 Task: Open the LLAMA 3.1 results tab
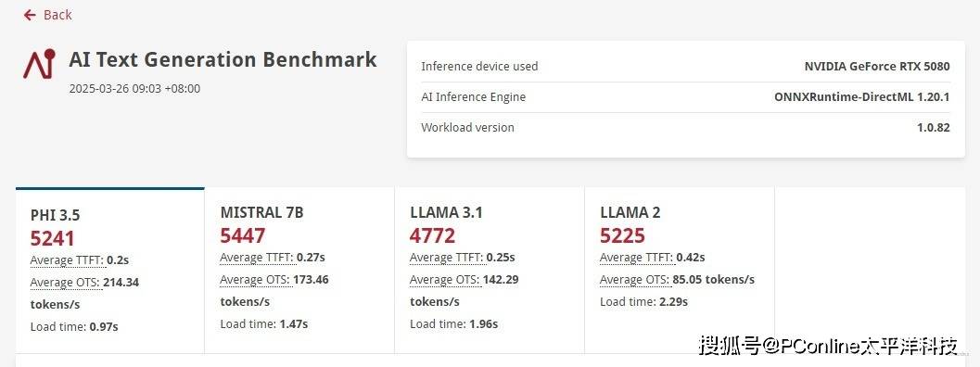tap(490, 270)
